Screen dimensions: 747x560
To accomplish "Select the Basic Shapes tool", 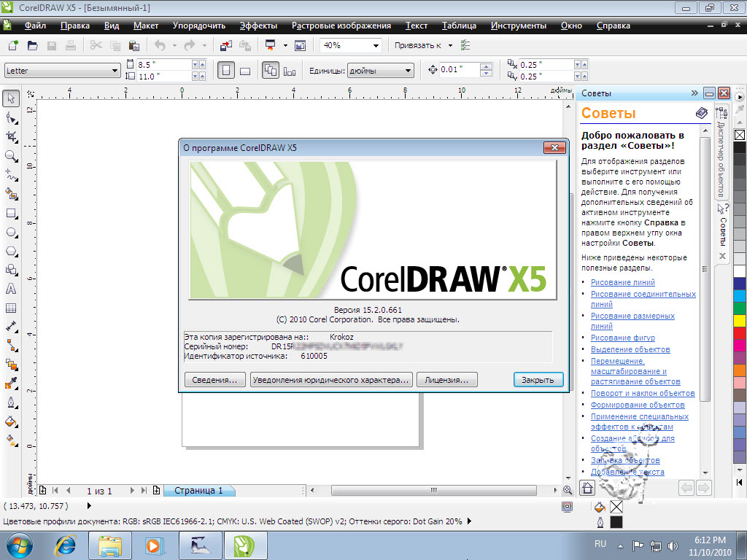I will (11, 270).
